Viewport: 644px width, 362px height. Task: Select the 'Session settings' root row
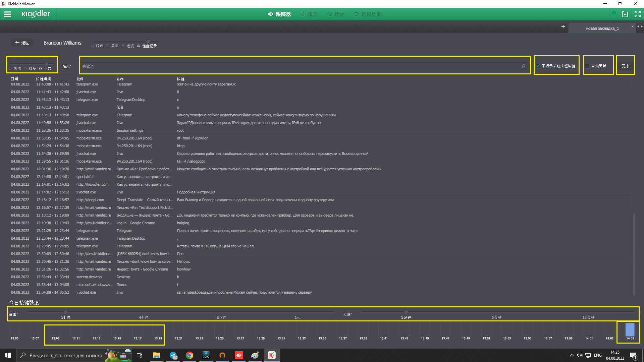click(x=321, y=130)
